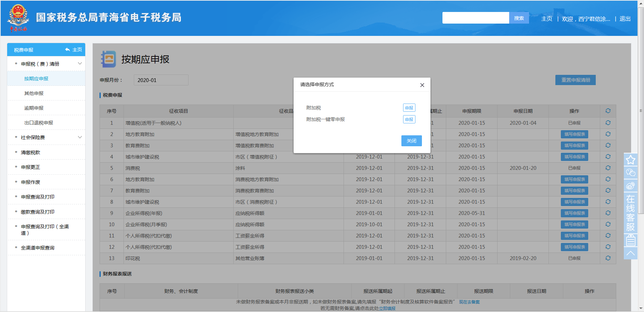The image size is (644, 312).
Task: Click 申报 button for 附加税
Action: pyautogui.click(x=409, y=108)
